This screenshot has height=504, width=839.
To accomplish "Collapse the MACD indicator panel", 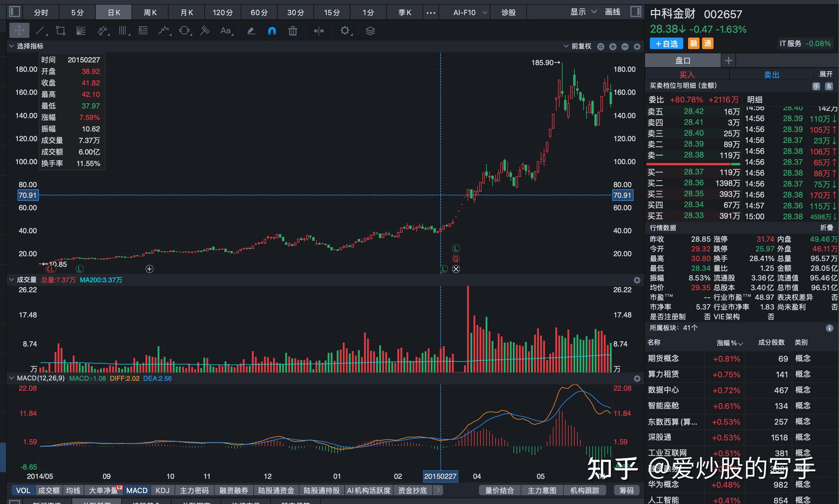I will 11,378.
